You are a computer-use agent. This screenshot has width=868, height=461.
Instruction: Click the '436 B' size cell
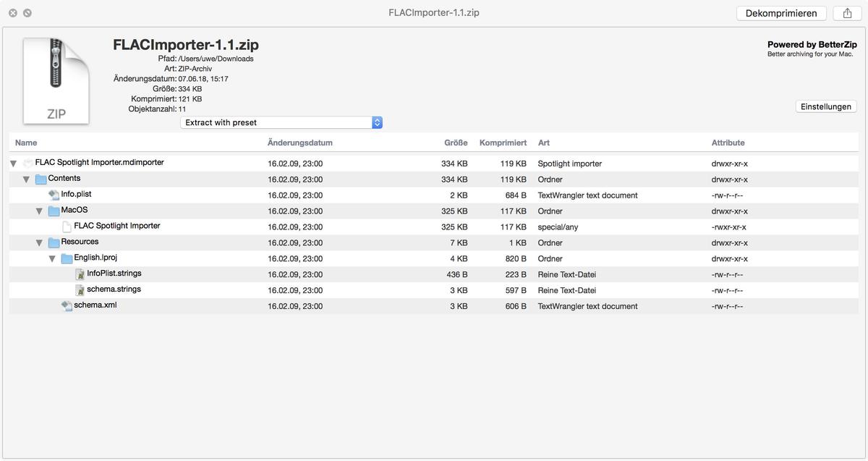457,275
